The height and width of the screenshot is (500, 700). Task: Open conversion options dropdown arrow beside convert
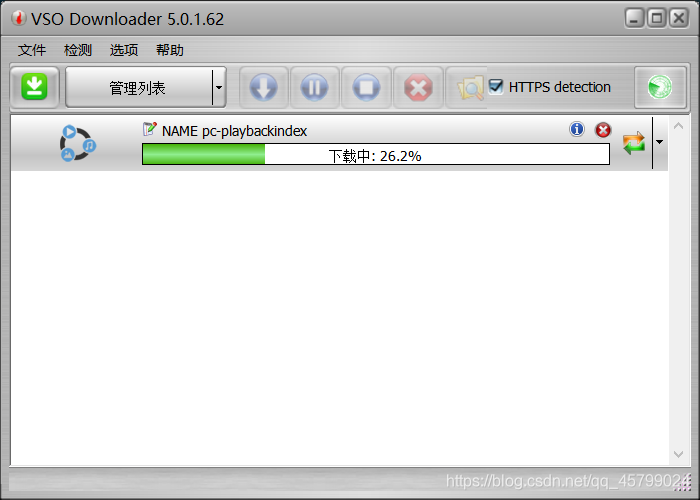659,142
